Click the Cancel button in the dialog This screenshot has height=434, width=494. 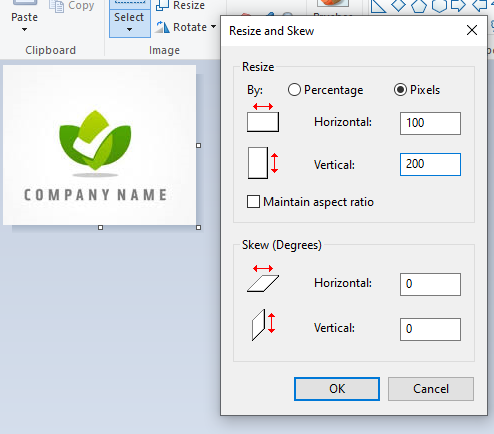click(x=431, y=389)
